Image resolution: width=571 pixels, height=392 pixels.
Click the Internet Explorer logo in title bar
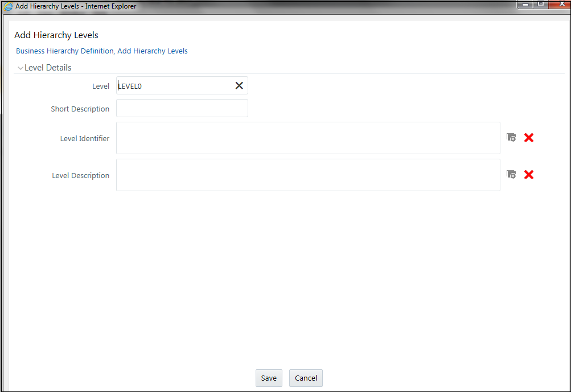(8, 6)
